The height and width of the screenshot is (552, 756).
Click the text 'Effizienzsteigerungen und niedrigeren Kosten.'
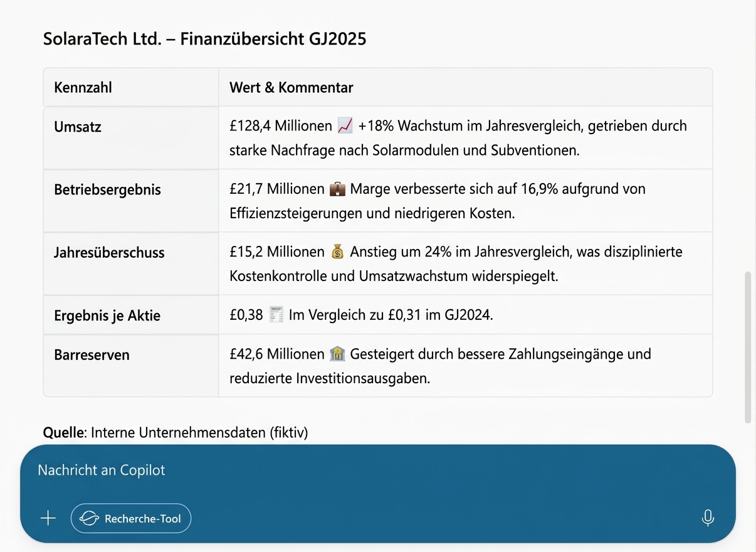click(372, 213)
